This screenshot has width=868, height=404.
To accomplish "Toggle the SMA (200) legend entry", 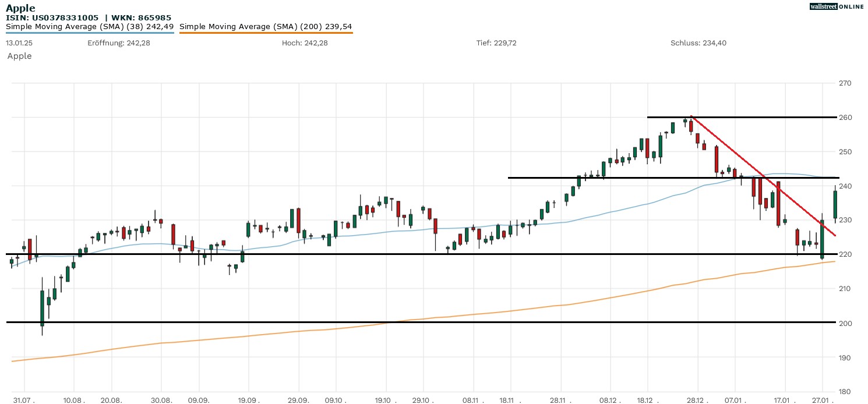I will (266, 26).
